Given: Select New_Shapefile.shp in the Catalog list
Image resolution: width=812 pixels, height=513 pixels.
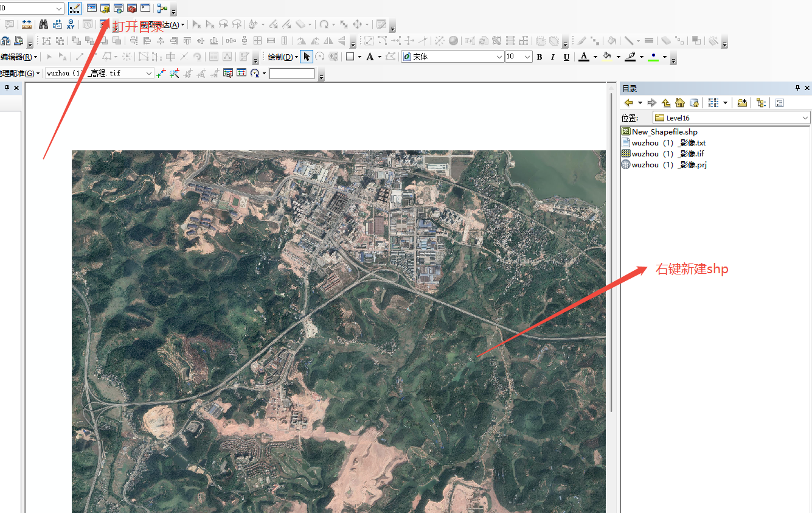Looking at the screenshot, I should (664, 131).
